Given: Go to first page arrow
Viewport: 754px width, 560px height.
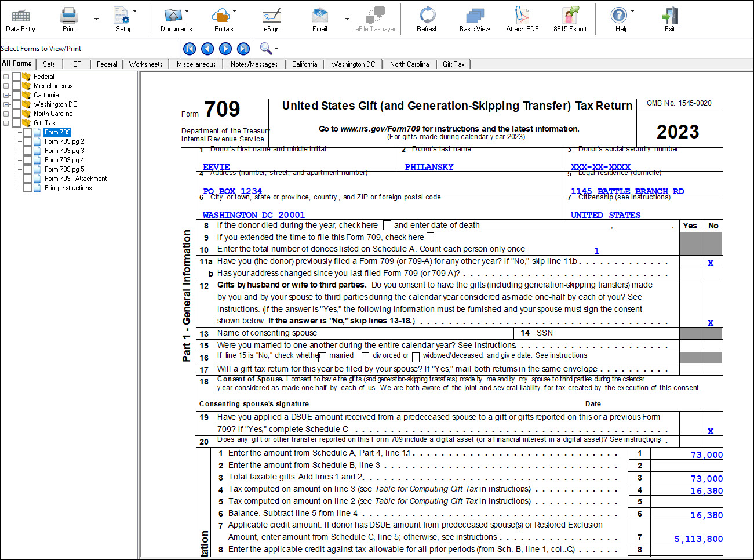Looking at the screenshot, I should click(190, 49).
